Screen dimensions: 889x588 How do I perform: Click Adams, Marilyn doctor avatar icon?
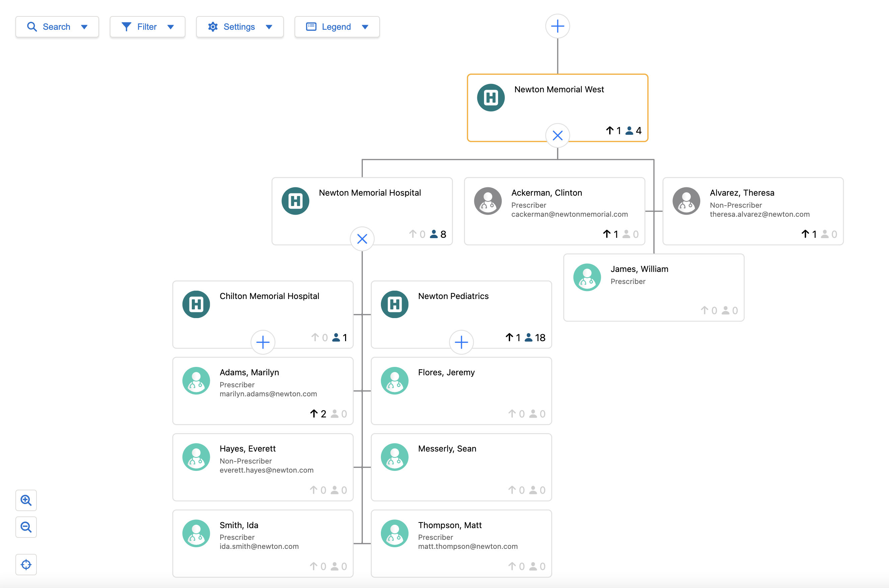(196, 381)
